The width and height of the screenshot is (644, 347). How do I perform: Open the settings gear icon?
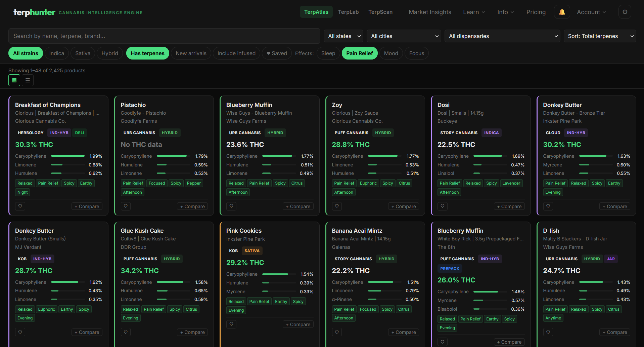(625, 12)
